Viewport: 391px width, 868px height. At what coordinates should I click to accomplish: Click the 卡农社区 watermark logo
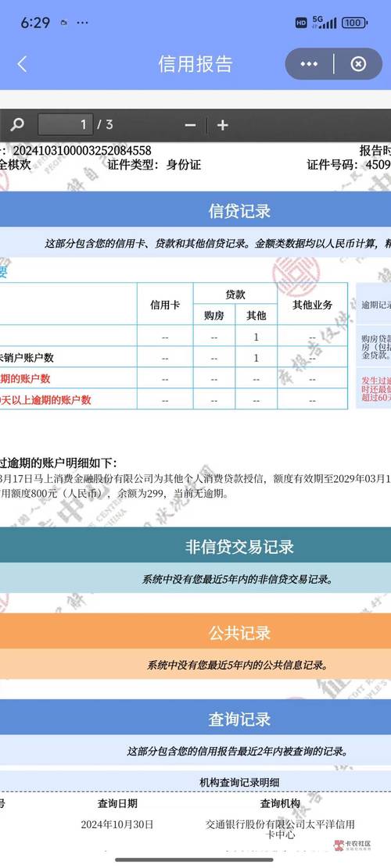tap(352, 845)
